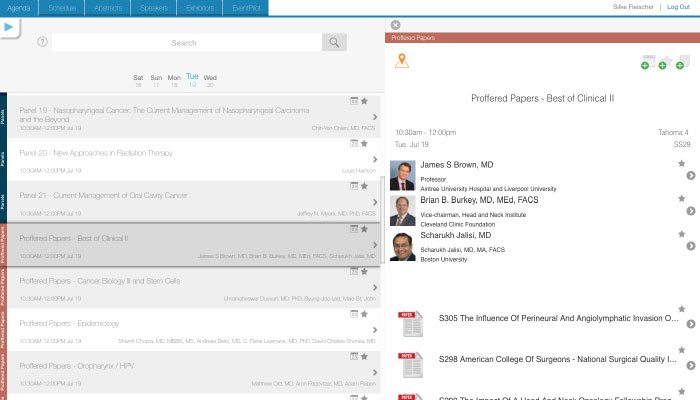Switch to the Schedule tab
The image size is (700, 400).
coord(62,8)
